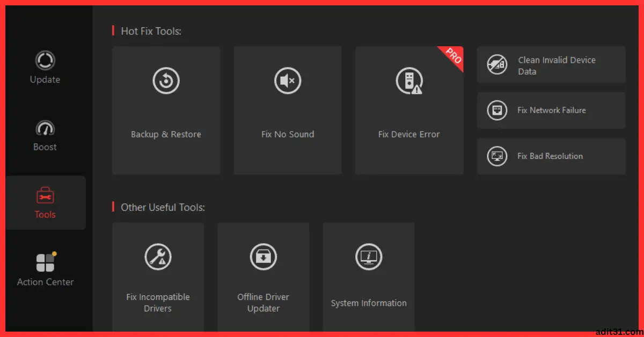
Task: Click the orange notification dot on Action Center
Action: coord(54,254)
